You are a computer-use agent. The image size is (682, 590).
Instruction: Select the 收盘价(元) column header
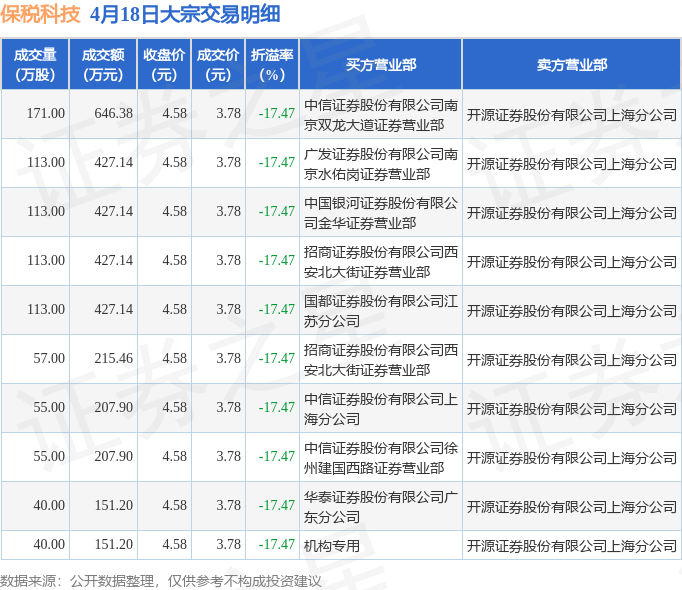pyautogui.click(x=164, y=64)
